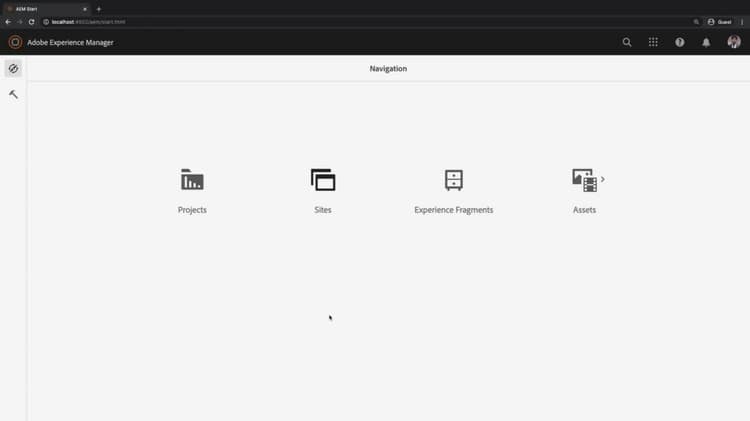Click the Sites label
The width and height of the screenshot is (750, 421).
pyautogui.click(x=323, y=210)
